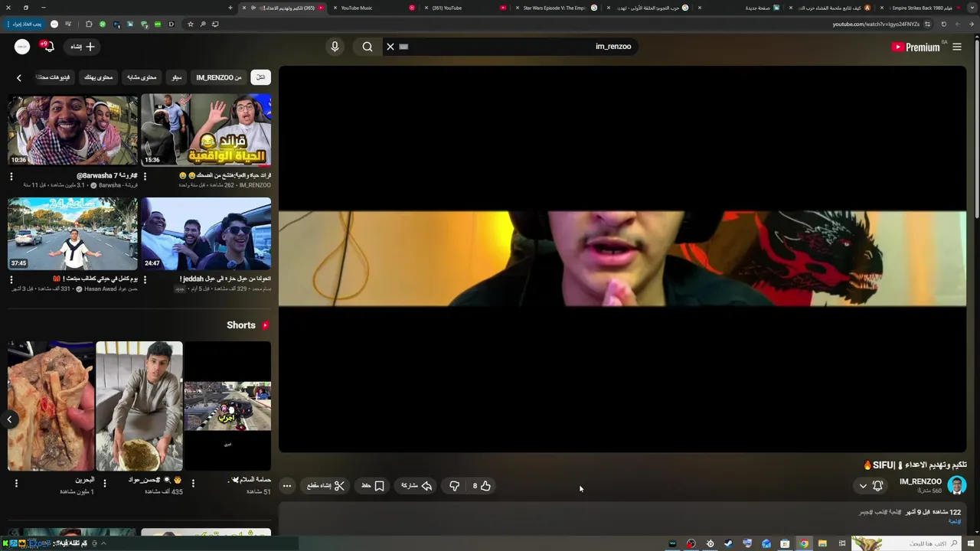Click Shorts shelf previous arrow
Screen dimensions: 980x551
pyautogui.click(x=9, y=419)
